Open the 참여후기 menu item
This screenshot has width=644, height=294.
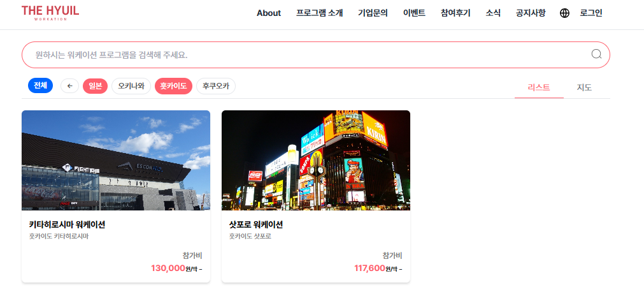click(455, 13)
